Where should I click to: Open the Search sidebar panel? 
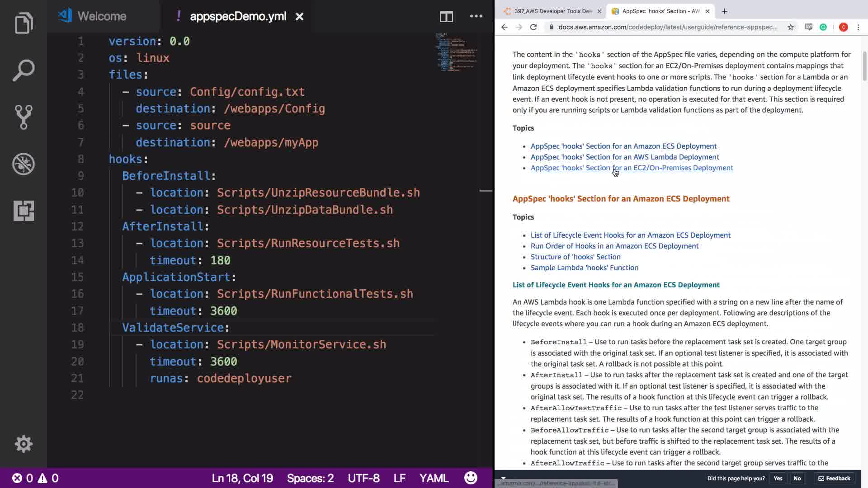coord(24,70)
